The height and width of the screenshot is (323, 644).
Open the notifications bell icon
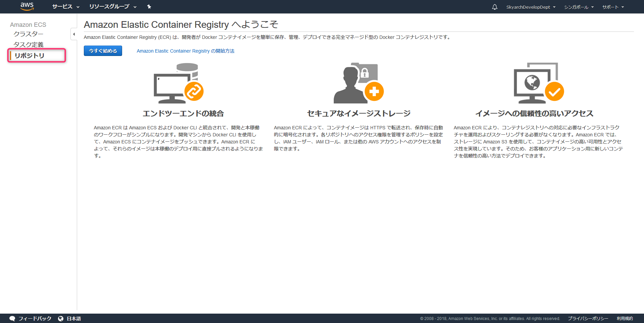pyautogui.click(x=495, y=7)
